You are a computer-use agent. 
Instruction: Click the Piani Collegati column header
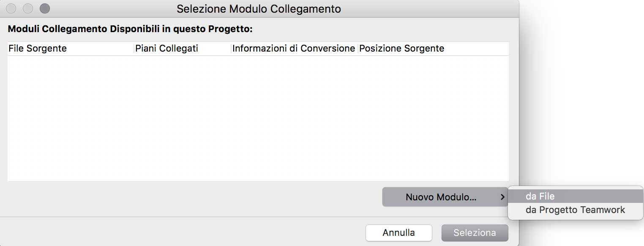(166, 49)
